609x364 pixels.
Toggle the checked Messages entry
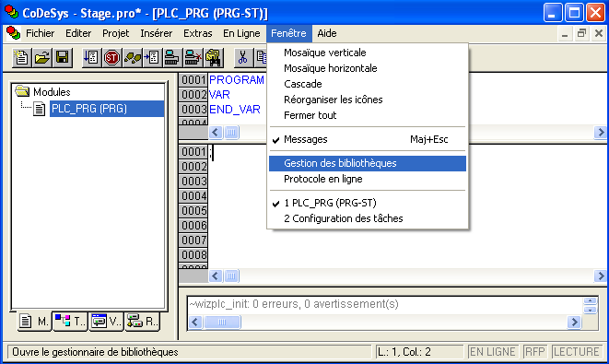368,139
